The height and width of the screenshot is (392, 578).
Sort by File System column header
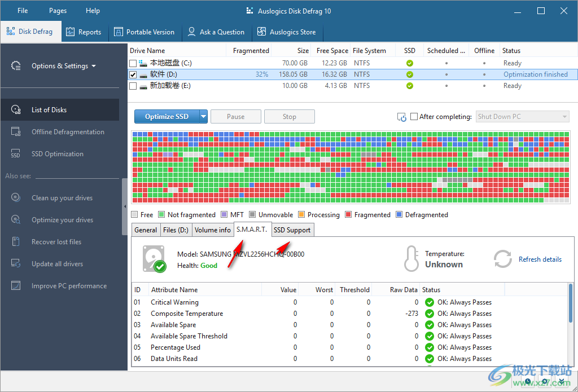[x=373, y=50]
